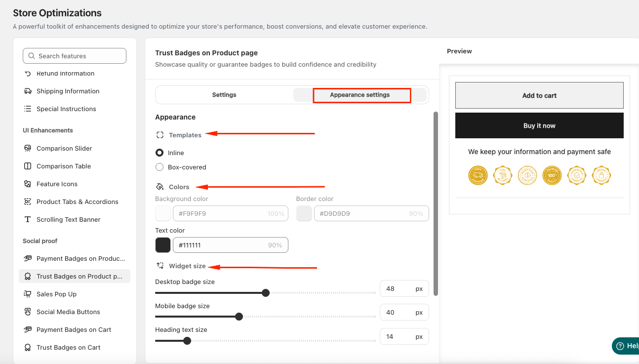Click the Social Media Buttons icon
The height and width of the screenshot is (364, 639).
(x=28, y=312)
